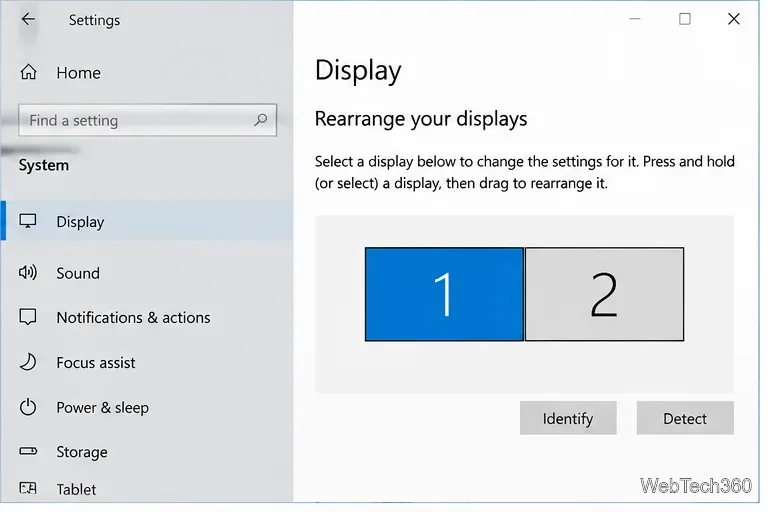The height and width of the screenshot is (512, 768).
Task: Click the Storage drive icon
Action: [28, 451]
